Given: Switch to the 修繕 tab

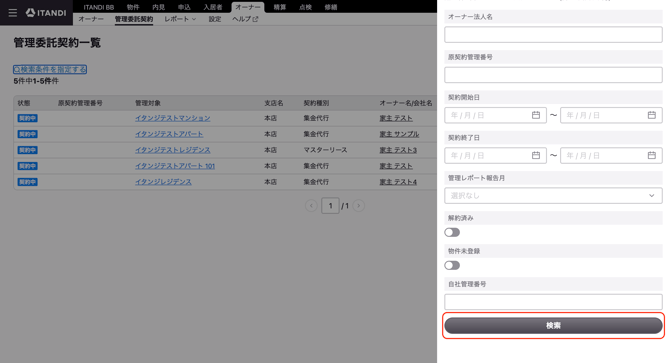Looking at the screenshot, I should (x=331, y=7).
